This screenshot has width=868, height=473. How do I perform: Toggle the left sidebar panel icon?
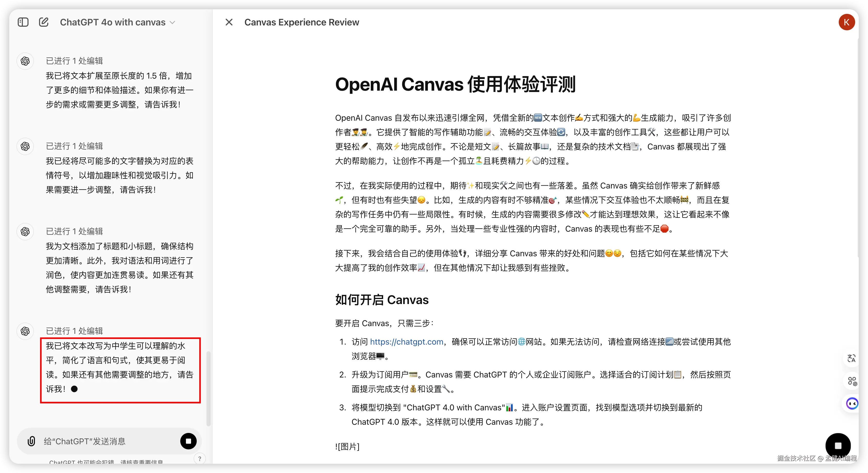point(23,22)
